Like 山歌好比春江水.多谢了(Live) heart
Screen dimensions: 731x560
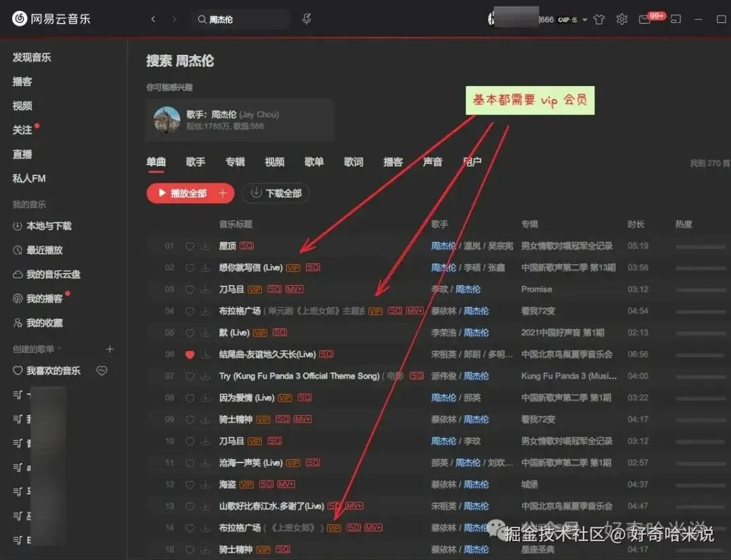tap(190, 506)
